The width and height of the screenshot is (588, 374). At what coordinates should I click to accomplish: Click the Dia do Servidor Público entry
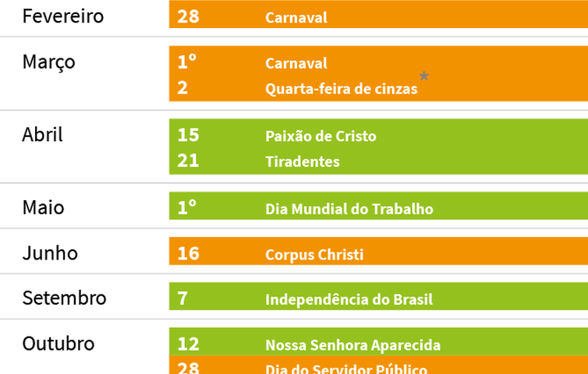point(345,369)
